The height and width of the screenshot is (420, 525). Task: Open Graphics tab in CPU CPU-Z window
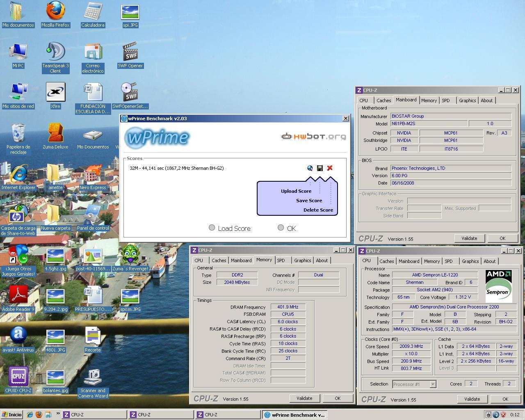[470, 261]
